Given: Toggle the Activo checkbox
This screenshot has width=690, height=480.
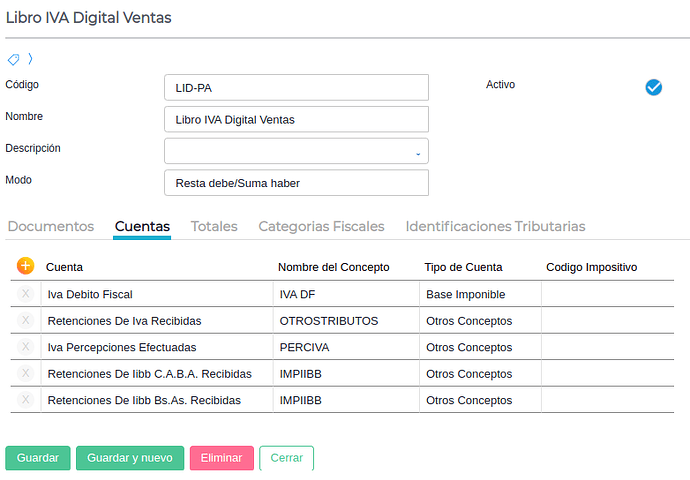Looking at the screenshot, I should [x=654, y=87].
